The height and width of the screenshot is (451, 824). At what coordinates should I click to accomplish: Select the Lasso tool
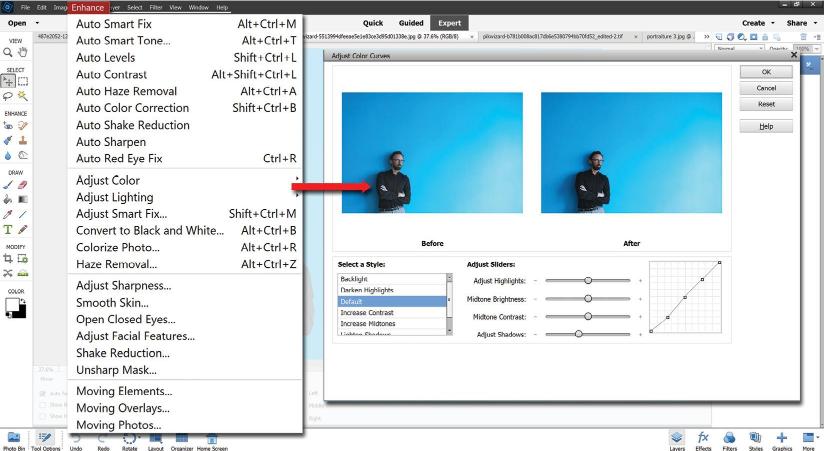7,96
